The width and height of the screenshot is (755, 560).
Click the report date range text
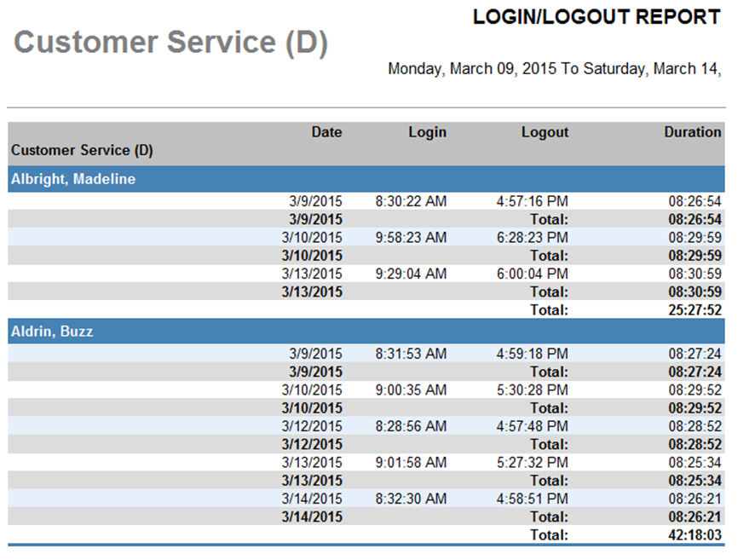(554, 69)
